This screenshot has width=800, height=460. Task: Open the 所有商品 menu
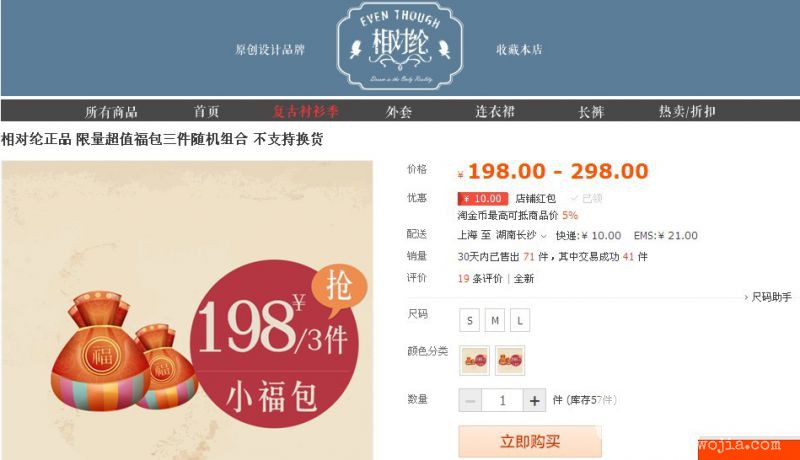[111, 111]
